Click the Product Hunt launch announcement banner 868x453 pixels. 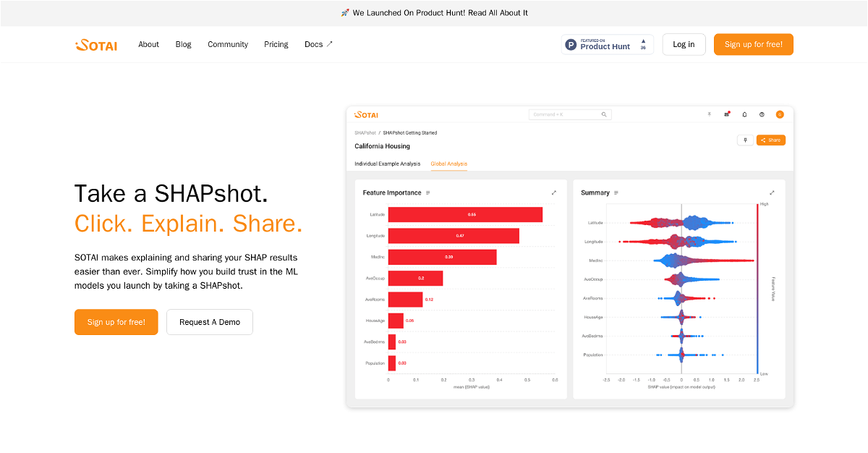click(434, 13)
